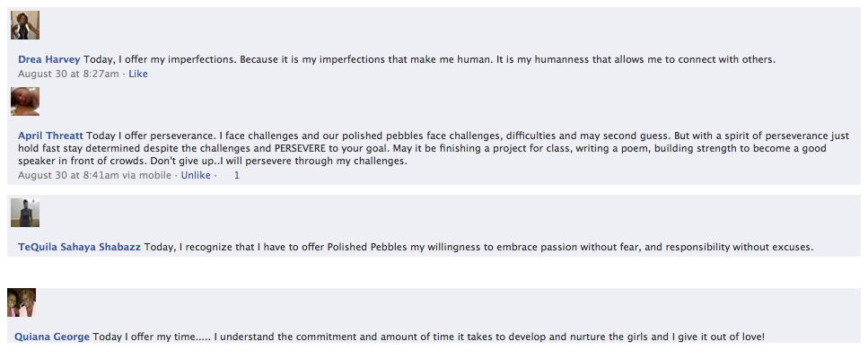Viewport: 868px width, 359px height.
Task: Open the Drea Harvey name link
Action: 48,60
